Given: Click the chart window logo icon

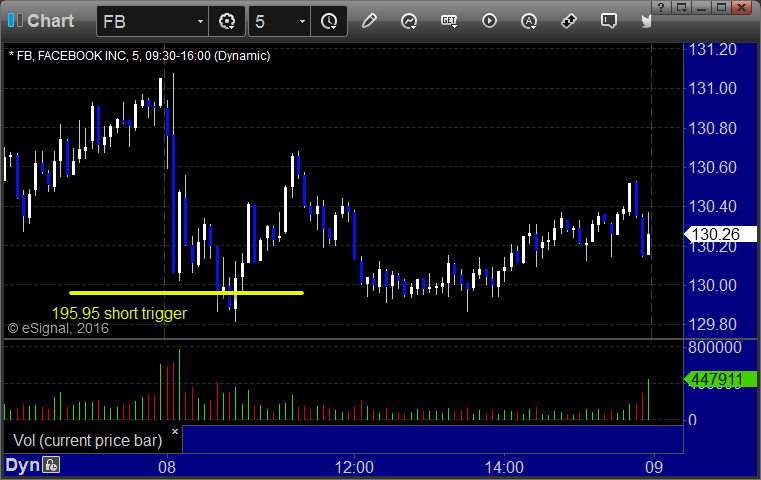Looking at the screenshot, I should (15, 20).
